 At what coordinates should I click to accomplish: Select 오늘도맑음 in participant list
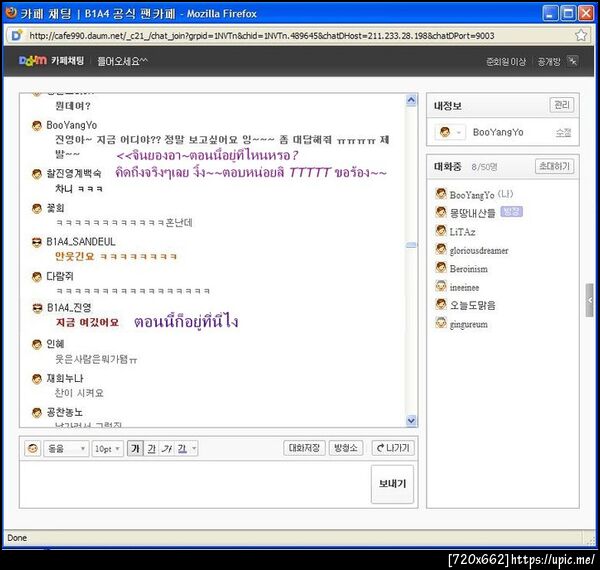[473, 305]
